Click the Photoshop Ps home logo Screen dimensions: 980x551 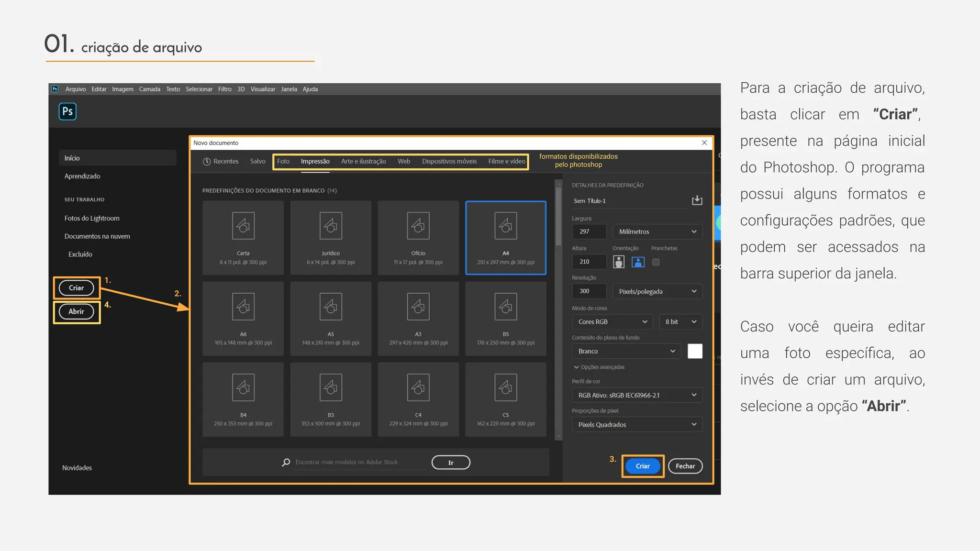tap(67, 111)
